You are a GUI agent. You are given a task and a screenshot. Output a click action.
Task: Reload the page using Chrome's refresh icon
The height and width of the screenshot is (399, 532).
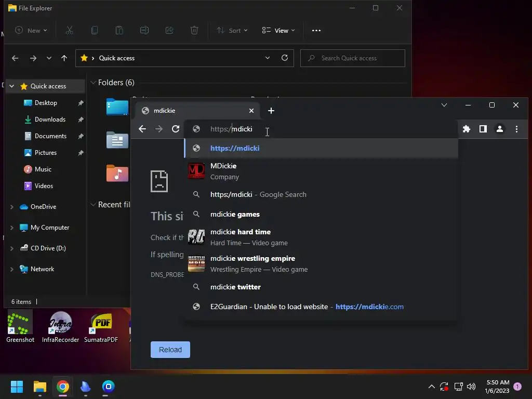pos(176,129)
